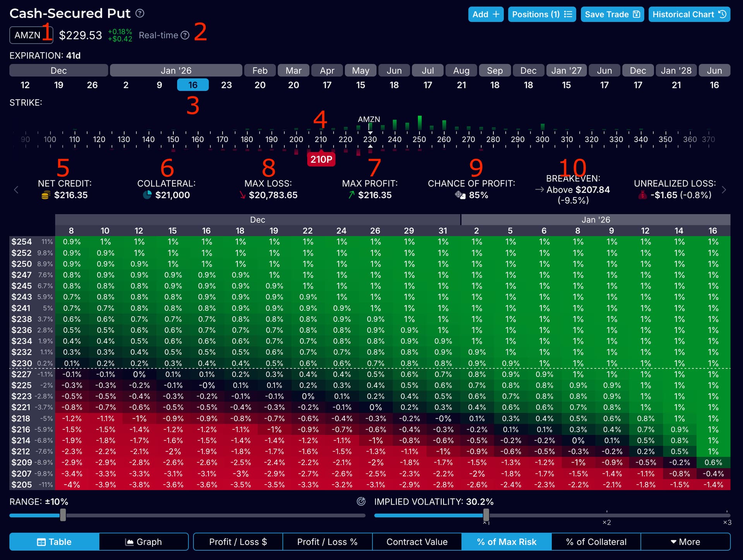Click the dice icon under Chance of Profit
Image resolution: width=743 pixels, height=560 pixels.
(x=460, y=195)
